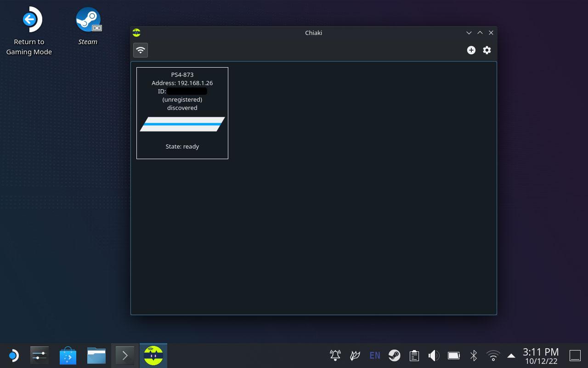The image size is (588, 368).
Task: Open audio volume tray icon
Action: tap(434, 355)
